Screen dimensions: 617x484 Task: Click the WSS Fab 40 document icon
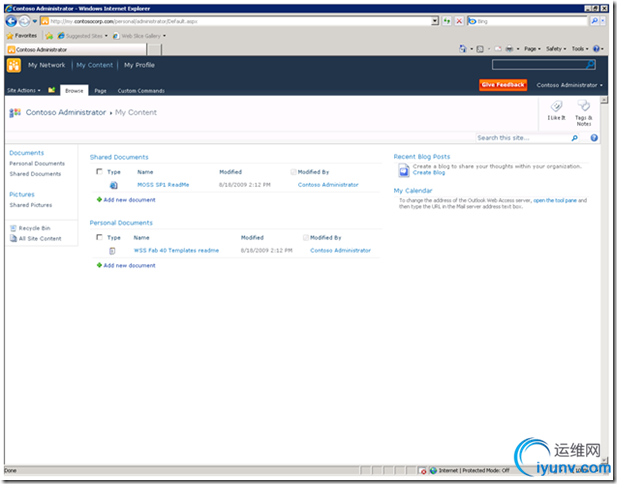[x=112, y=251]
